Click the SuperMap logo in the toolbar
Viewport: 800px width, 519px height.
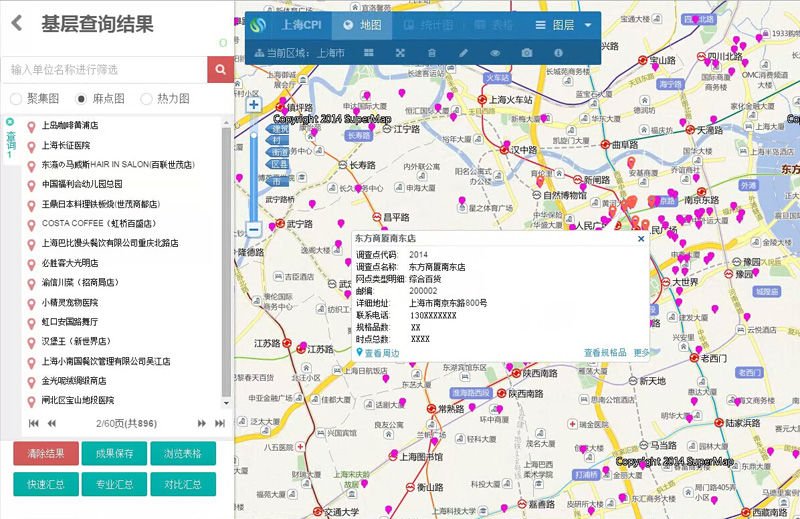coord(258,25)
